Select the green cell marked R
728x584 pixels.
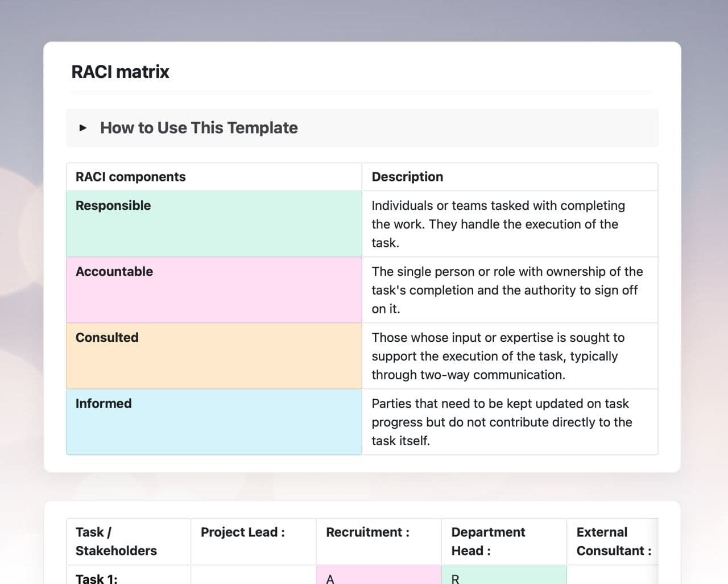503,577
